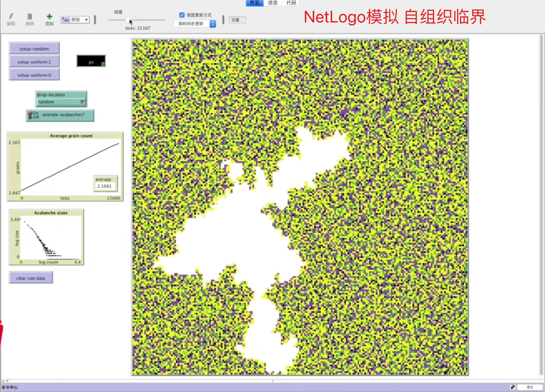
Task: Click the clear size data button
Action: pos(31,278)
